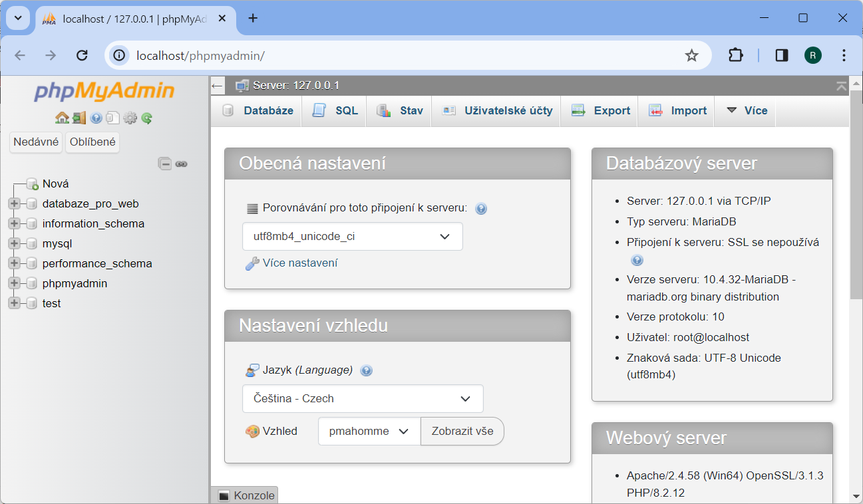The height and width of the screenshot is (504, 863).
Task: Open the Více dropdown menu
Action: coord(746,110)
